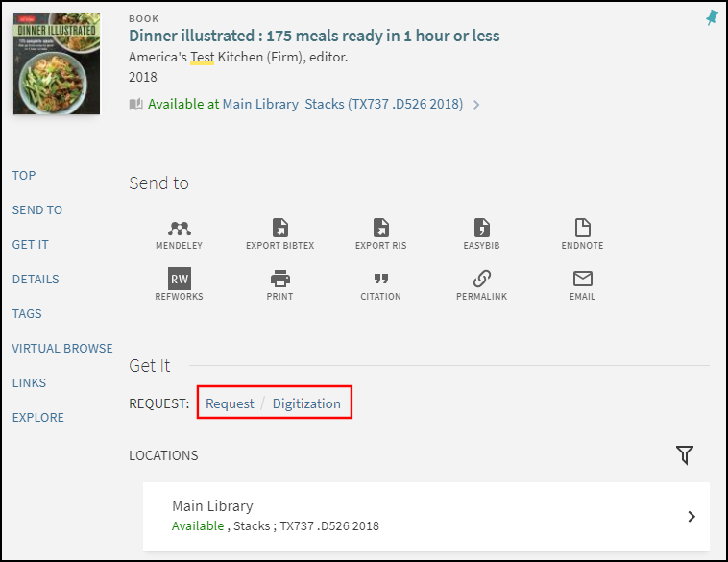This screenshot has height=562, width=728.
Task: Expand the Main Library location row
Action: [x=426, y=517]
